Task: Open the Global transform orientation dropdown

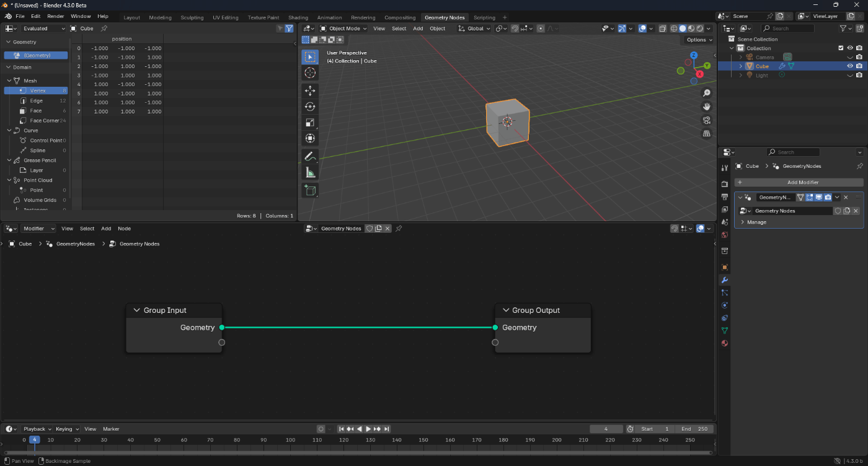Action: 474,29
